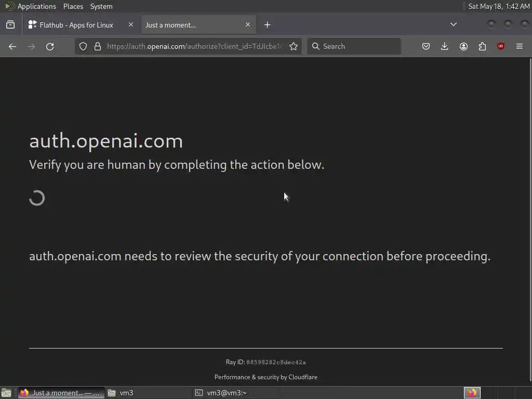532x399 pixels.
Task: Open the Firefox View icon
Action: point(10,25)
